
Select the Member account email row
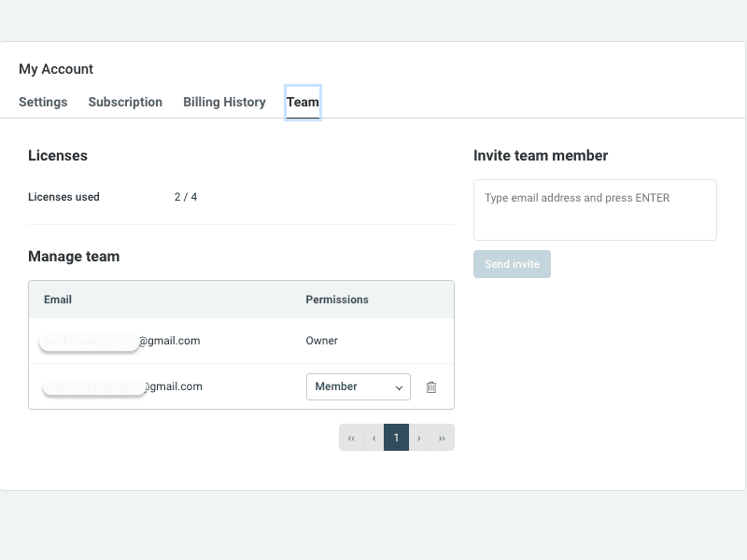(123, 386)
